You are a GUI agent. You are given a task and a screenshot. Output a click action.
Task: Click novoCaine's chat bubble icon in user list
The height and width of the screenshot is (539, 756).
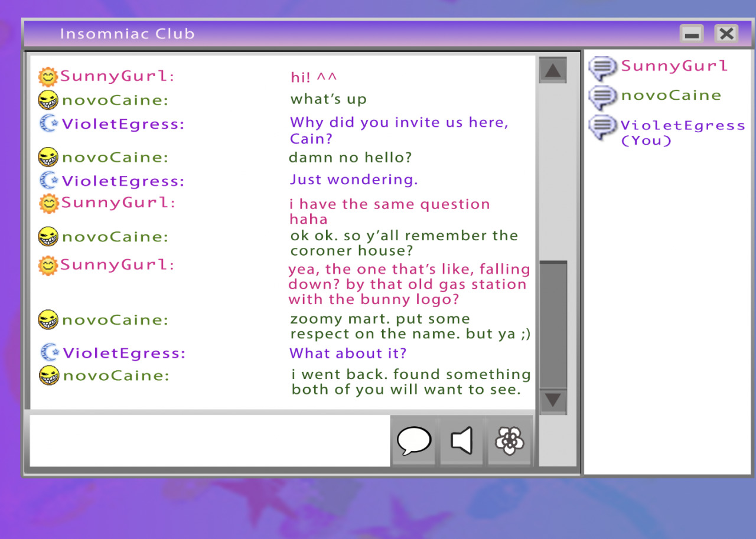pyautogui.click(x=602, y=97)
